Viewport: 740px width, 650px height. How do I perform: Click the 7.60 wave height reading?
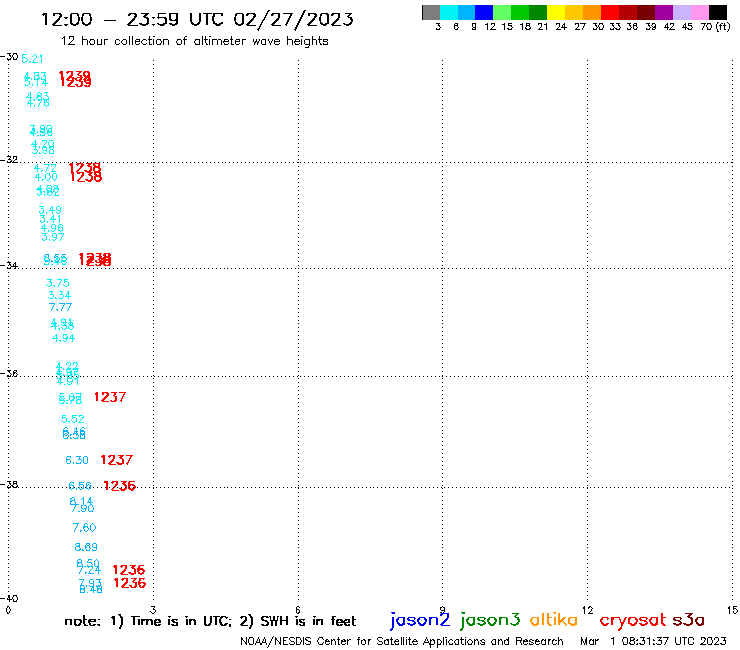(84, 528)
